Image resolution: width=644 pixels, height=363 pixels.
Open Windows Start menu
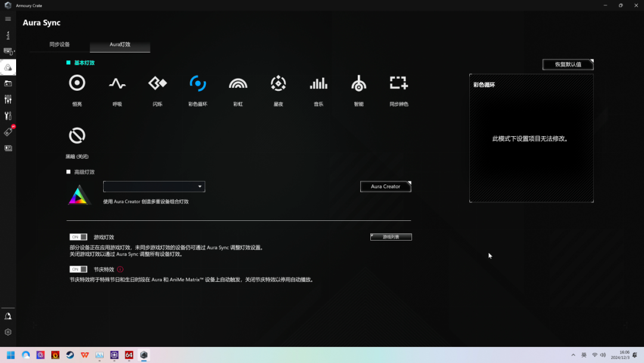[x=11, y=355]
